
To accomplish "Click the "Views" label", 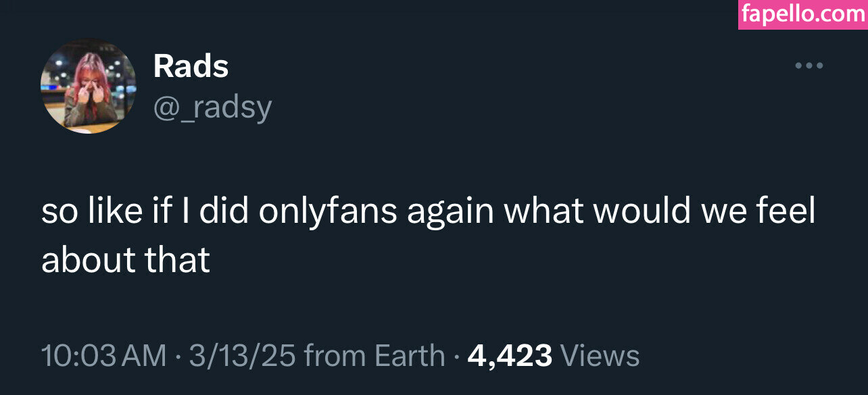I will tap(600, 356).
